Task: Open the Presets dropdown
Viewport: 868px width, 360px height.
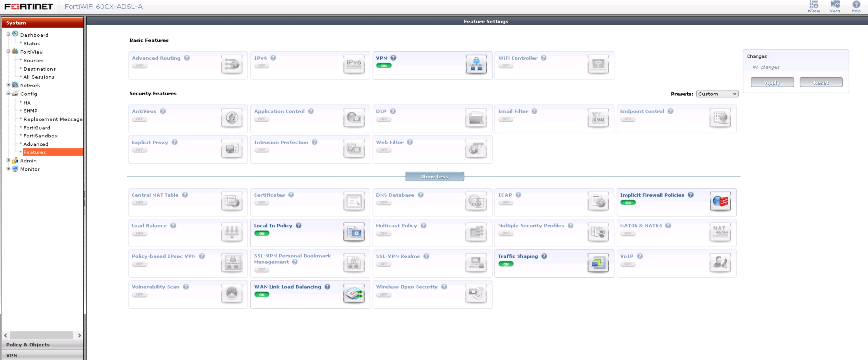Action: pyautogui.click(x=717, y=94)
